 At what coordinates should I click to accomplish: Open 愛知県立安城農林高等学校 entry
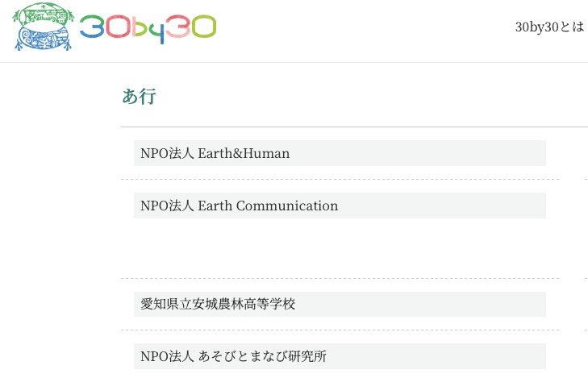(218, 304)
